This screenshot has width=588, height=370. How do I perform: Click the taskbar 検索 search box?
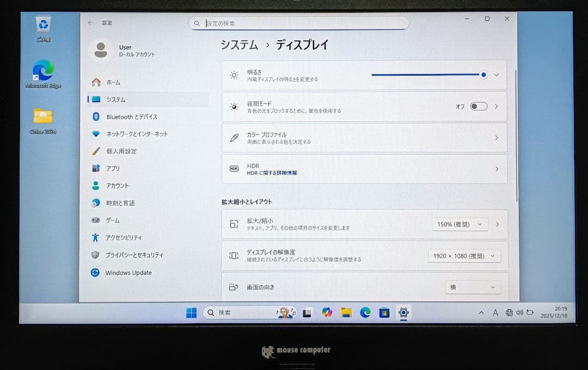tap(250, 313)
